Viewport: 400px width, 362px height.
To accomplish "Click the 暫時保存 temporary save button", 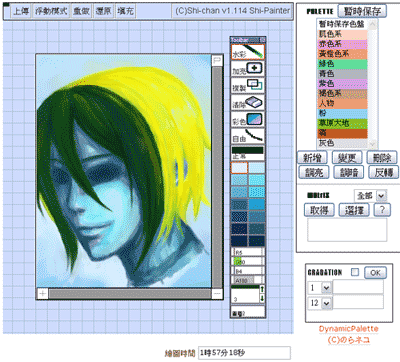I will point(362,11).
